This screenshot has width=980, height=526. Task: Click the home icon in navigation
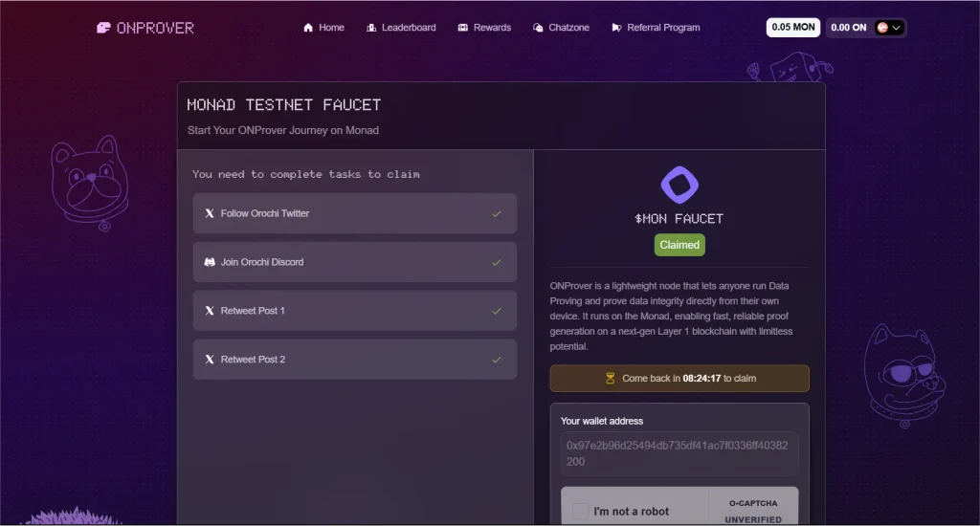click(x=308, y=28)
